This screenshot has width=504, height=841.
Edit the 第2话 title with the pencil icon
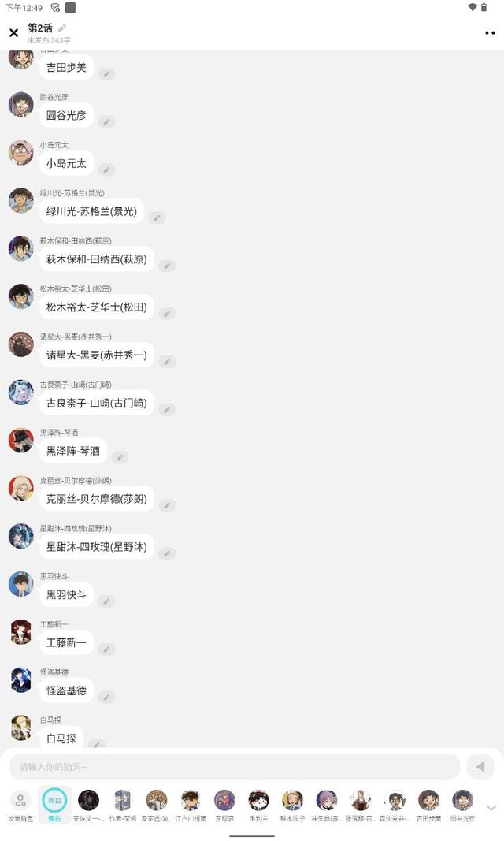pos(62,28)
